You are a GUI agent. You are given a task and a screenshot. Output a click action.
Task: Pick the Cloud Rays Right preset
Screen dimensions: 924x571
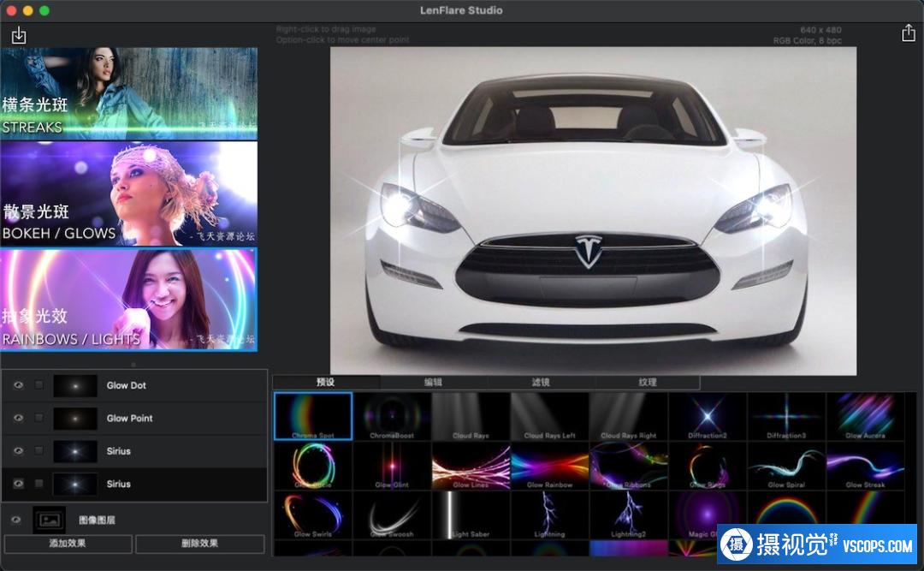(x=629, y=416)
